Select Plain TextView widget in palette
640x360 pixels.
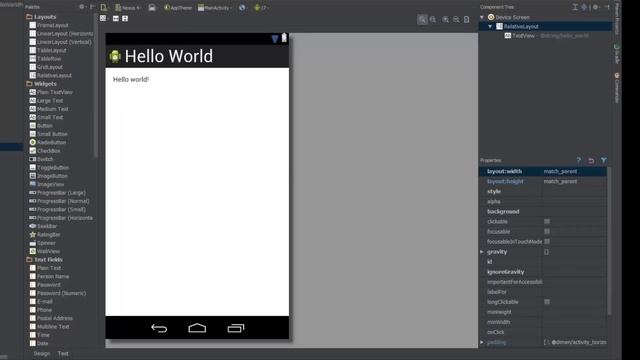pyautogui.click(x=51, y=92)
